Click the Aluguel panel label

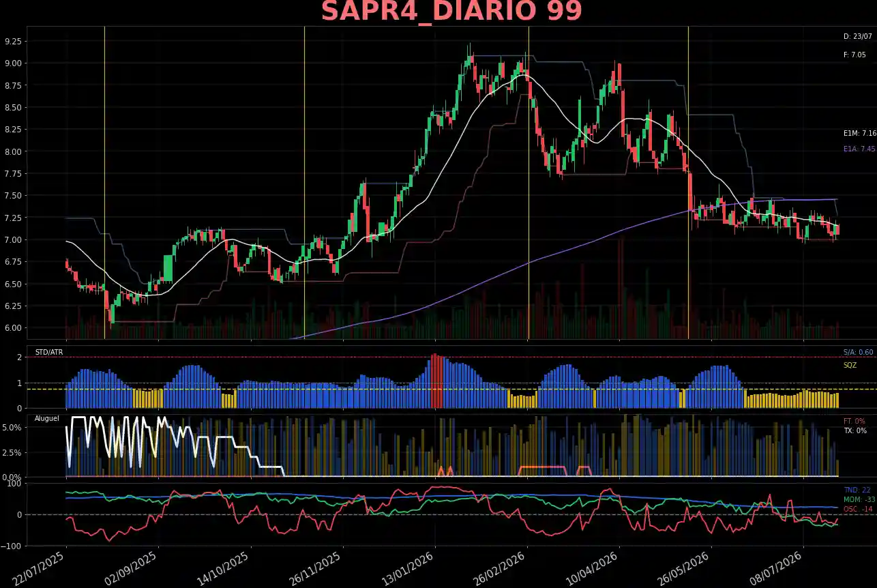tap(47, 418)
